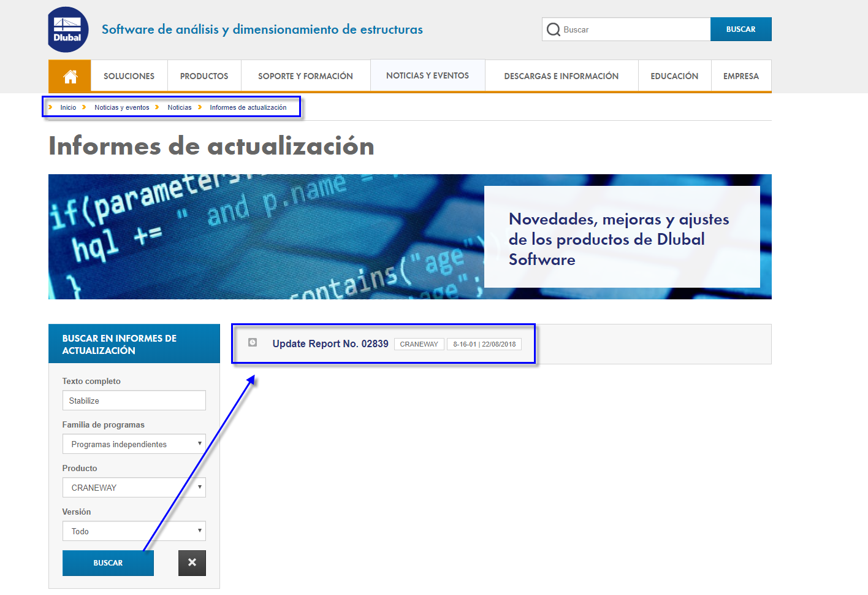The image size is (868, 595).
Task: Click the top BUSCAR search button
Action: (x=740, y=29)
